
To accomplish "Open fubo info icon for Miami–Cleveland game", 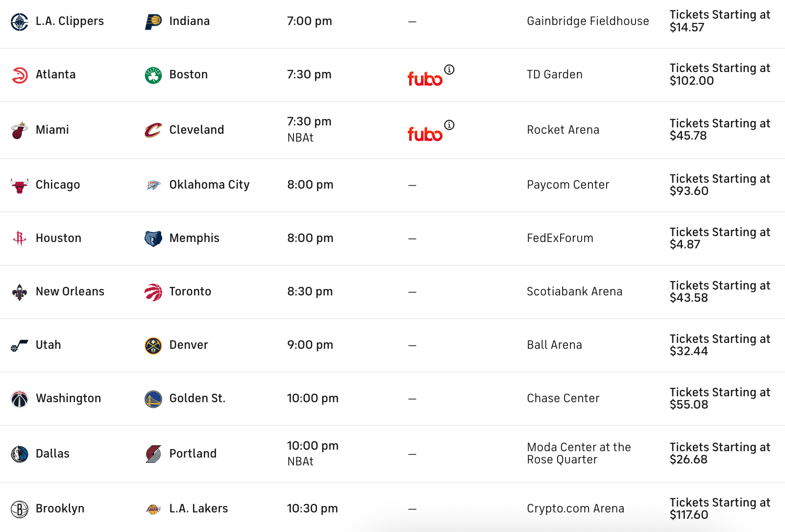I will (x=449, y=125).
